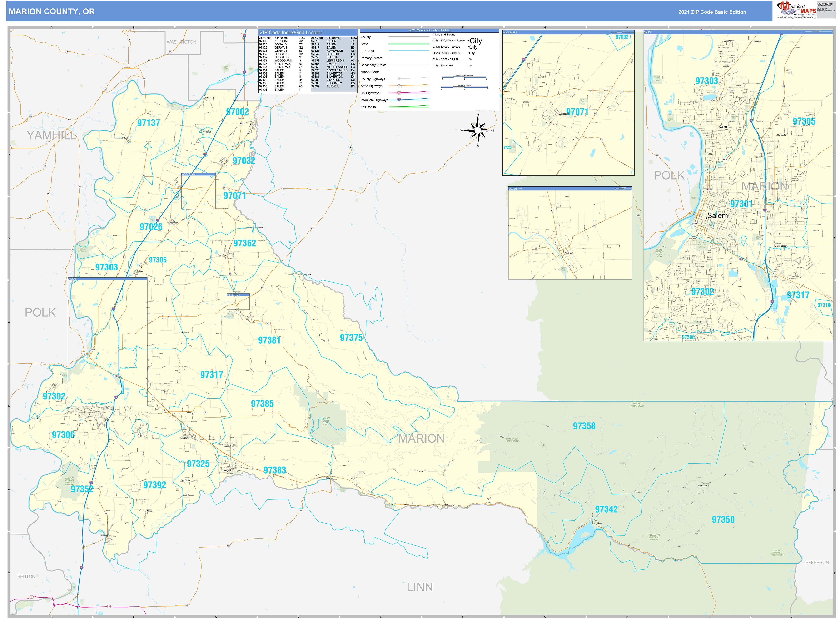The height and width of the screenshot is (619, 840).
Task: Click 'Cities 100,000 and Above' legend text
Action: tap(448, 40)
